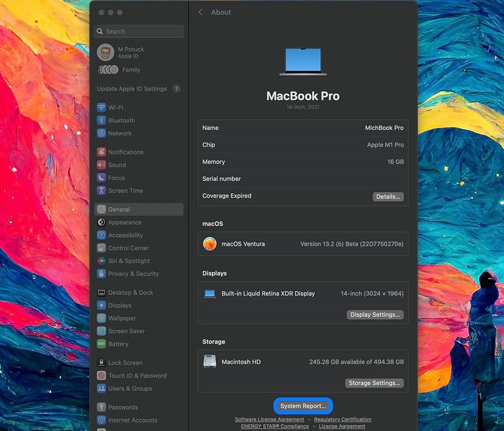504x431 pixels.
Task: Select General in the sidebar
Action: pos(118,209)
